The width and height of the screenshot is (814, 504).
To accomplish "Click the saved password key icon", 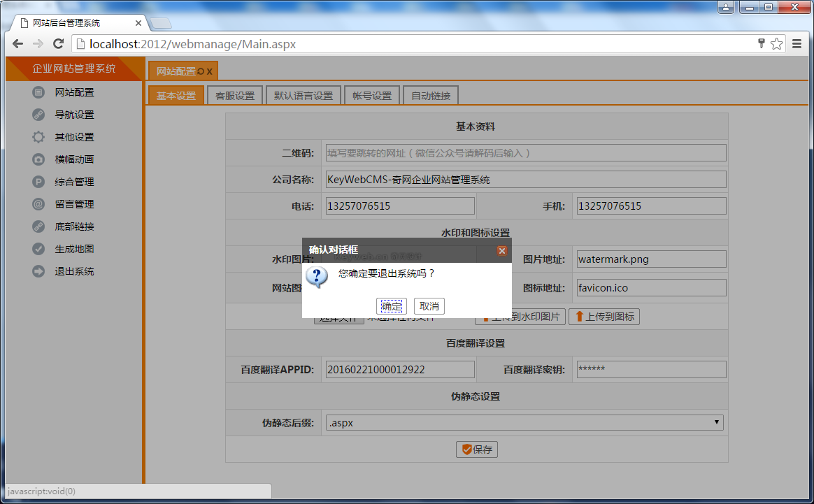I will [x=762, y=43].
